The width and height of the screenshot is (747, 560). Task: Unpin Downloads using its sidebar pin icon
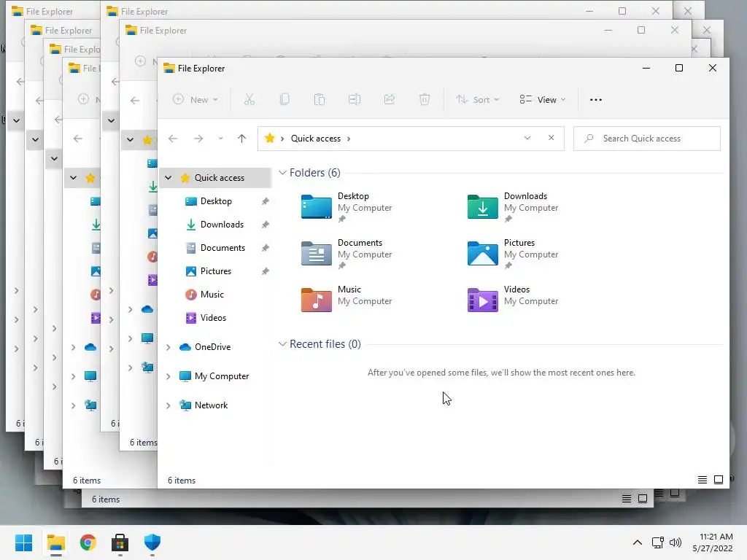tap(266, 225)
